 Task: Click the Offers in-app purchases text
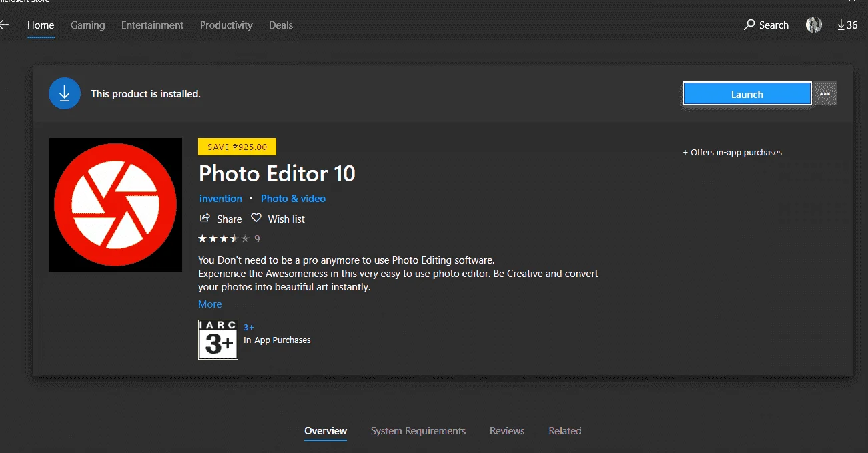click(732, 153)
